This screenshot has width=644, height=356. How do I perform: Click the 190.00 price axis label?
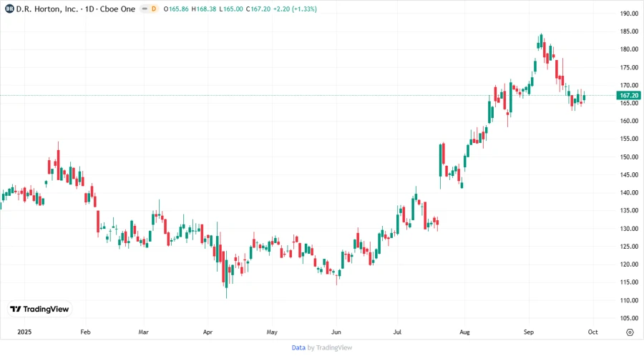pyautogui.click(x=629, y=14)
